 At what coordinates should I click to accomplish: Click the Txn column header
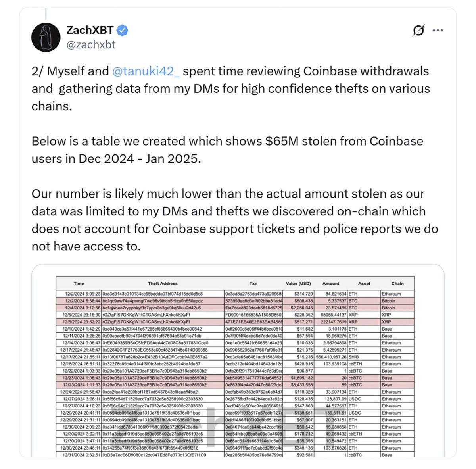pyautogui.click(x=253, y=283)
